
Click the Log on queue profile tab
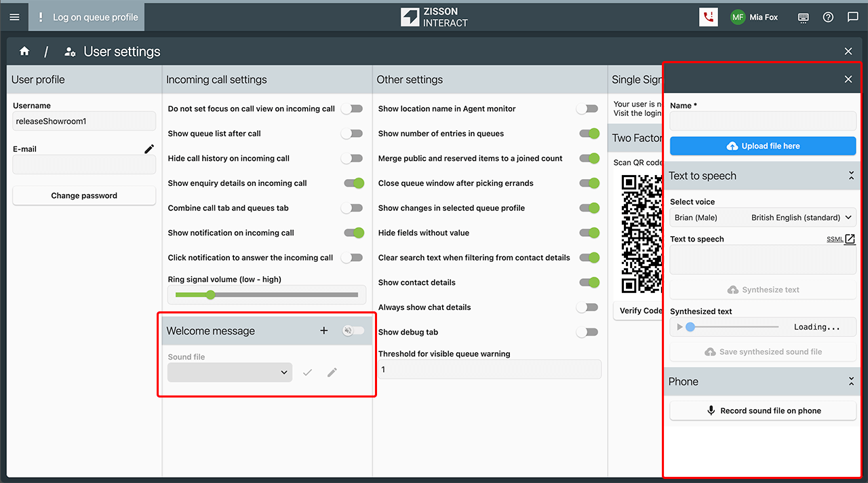tap(87, 17)
